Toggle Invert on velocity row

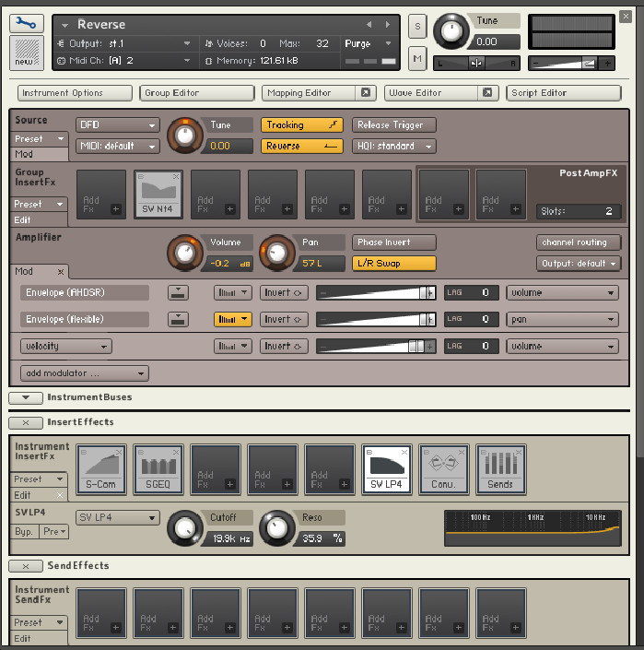[284, 346]
